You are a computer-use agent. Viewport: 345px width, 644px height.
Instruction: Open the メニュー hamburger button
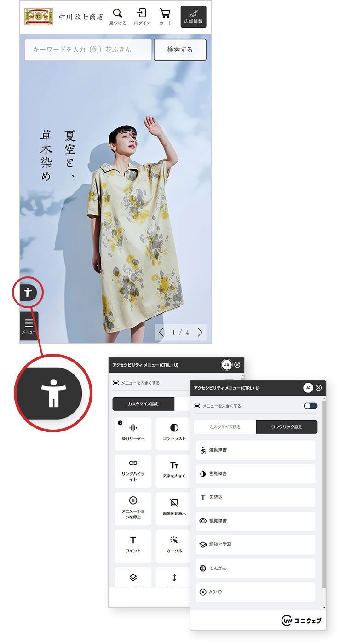coord(29,326)
